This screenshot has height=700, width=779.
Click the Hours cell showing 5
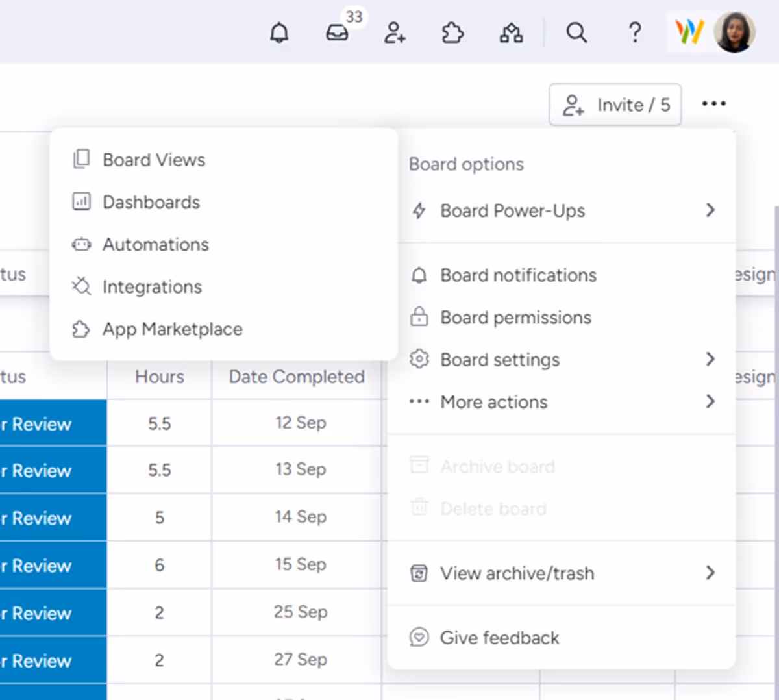(x=159, y=518)
